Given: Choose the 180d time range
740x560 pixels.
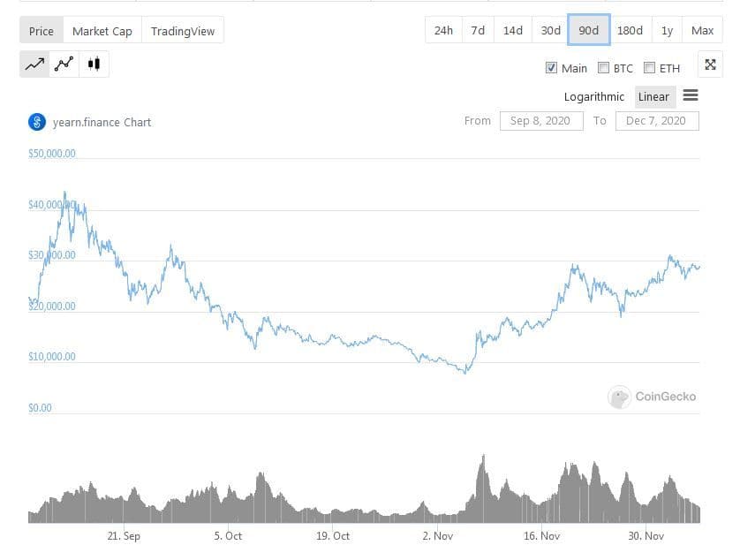Looking at the screenshot, I should point(630,30).
